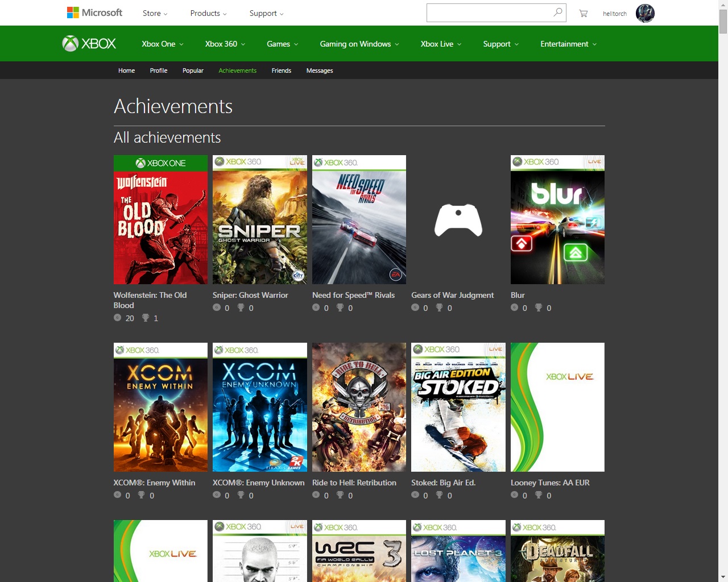Expand the Products dropdown menu

208,13
